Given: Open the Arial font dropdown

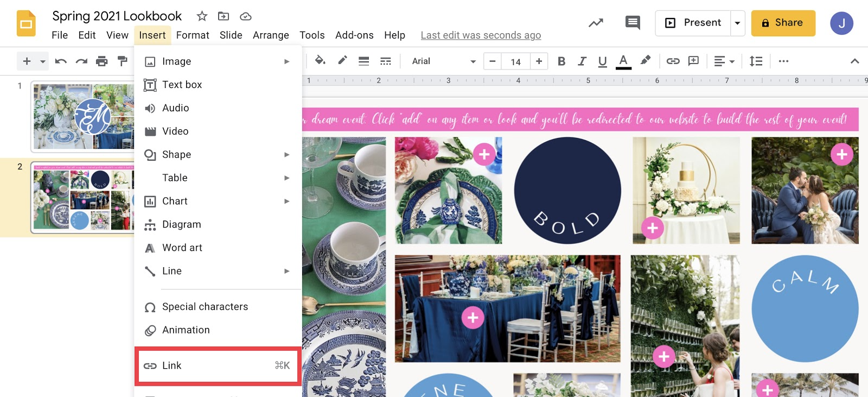Looking at the screenshot, I should click(443, 61).
